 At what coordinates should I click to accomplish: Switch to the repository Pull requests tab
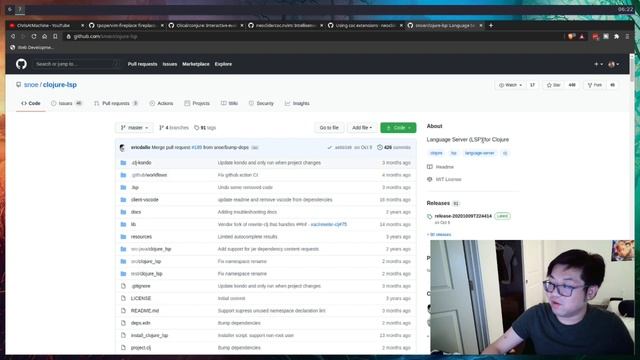pos(116,103)
